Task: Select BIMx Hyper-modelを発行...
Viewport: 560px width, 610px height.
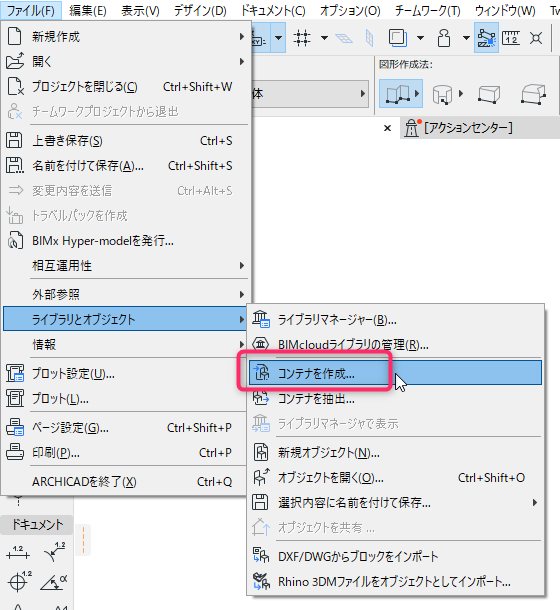Action: pyautogui.click(x=126, y=241)
